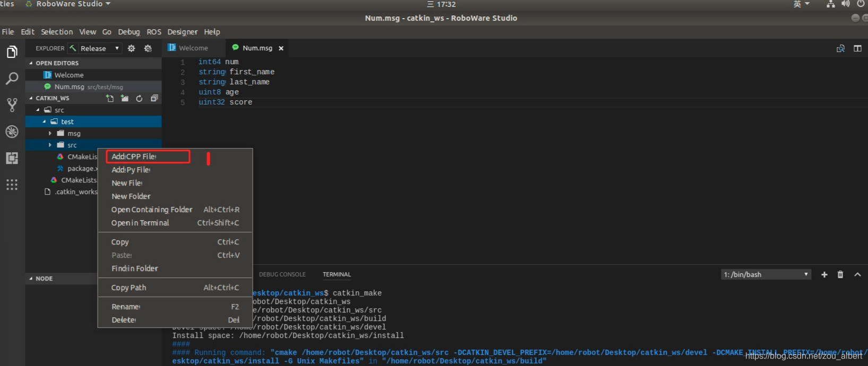Open the Go menu
The image size is (868, 366).
point(107,32)
